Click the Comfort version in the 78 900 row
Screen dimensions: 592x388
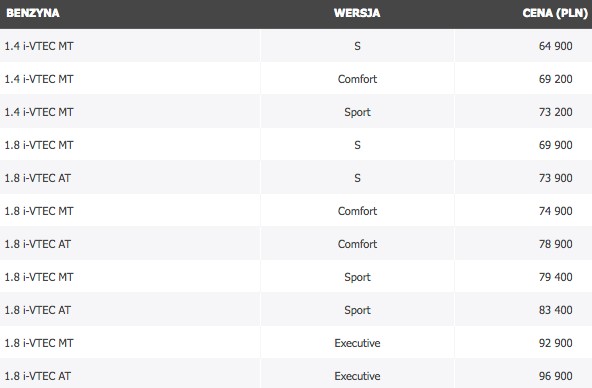tap(357, 244)
